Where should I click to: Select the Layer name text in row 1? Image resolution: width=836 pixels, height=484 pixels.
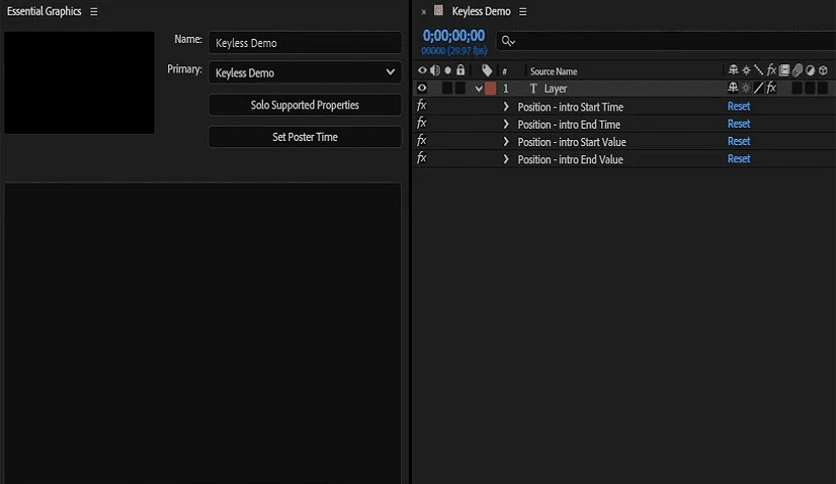(x=555, y=89)
